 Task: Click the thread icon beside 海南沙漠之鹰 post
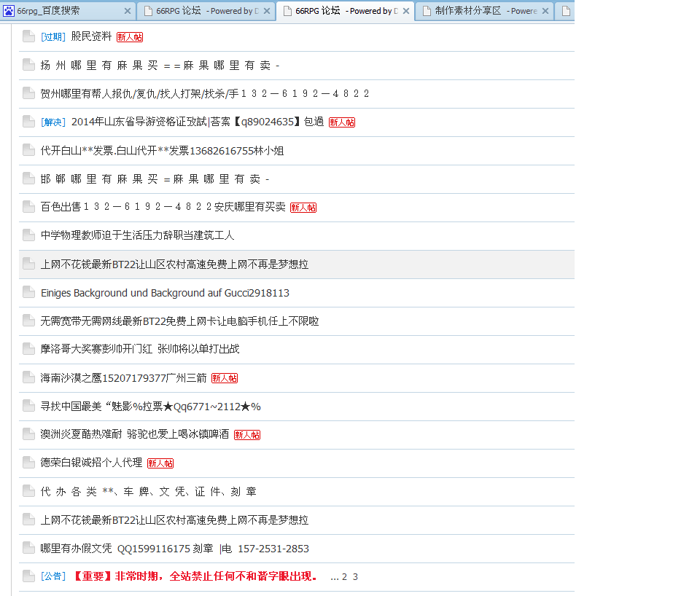click(28, 377)
